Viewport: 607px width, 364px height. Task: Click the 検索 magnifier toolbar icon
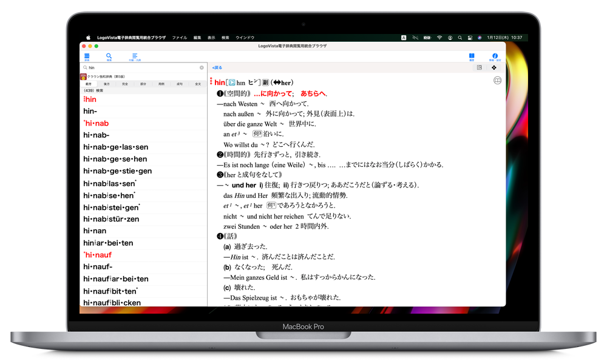109,56
